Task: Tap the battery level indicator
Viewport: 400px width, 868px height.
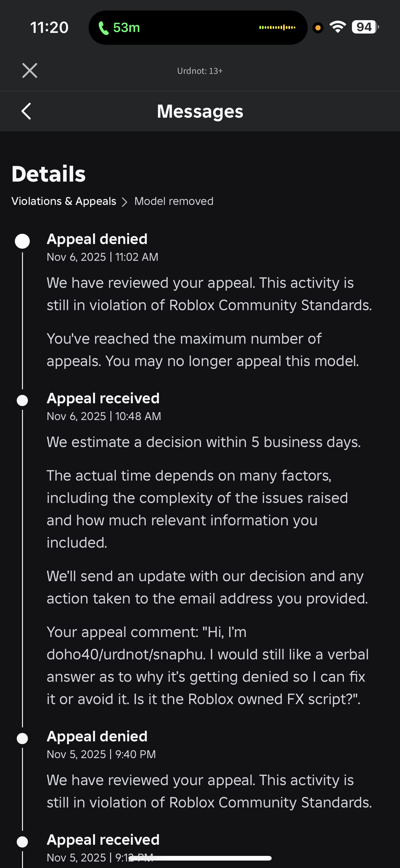Action: pos(365,27)
